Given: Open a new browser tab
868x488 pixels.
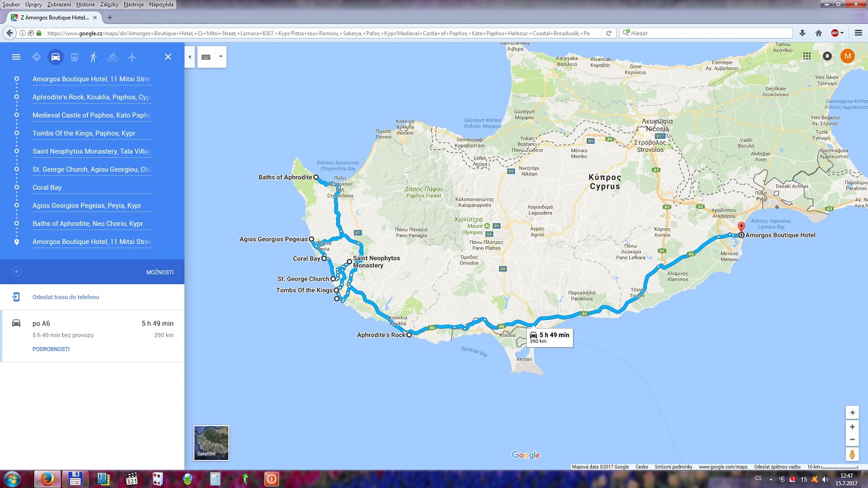Looking at the screenshot, I should tap(110, 17).
